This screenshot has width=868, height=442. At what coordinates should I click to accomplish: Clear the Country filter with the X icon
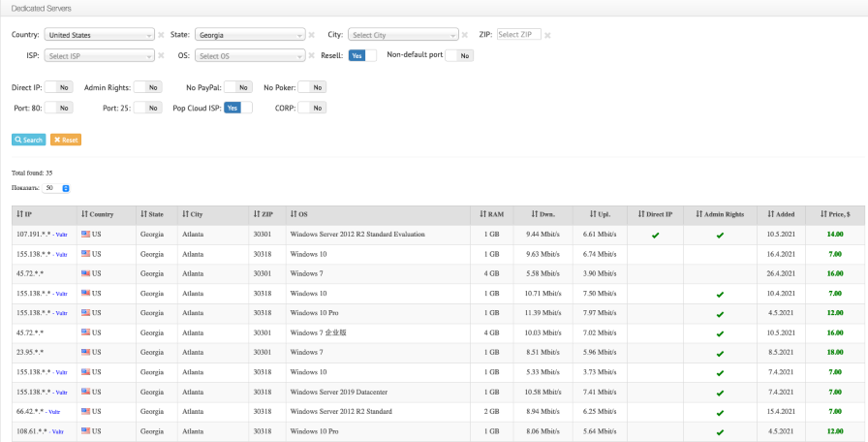(x=161, y=35)
